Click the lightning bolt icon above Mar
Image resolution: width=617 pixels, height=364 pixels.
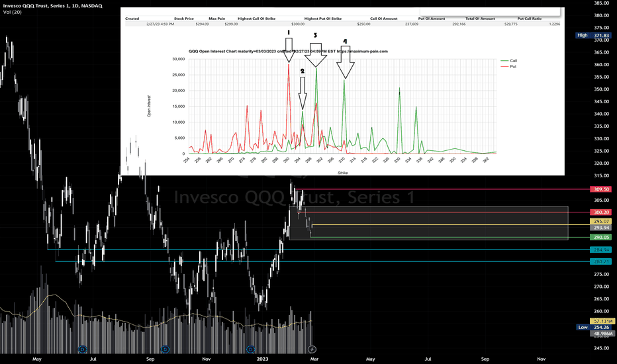click(x=312, y=349)
